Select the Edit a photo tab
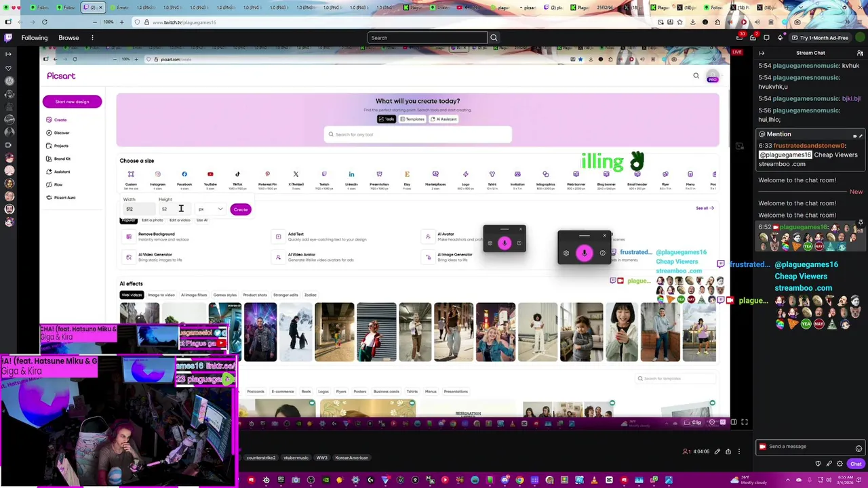 [152, 220]
